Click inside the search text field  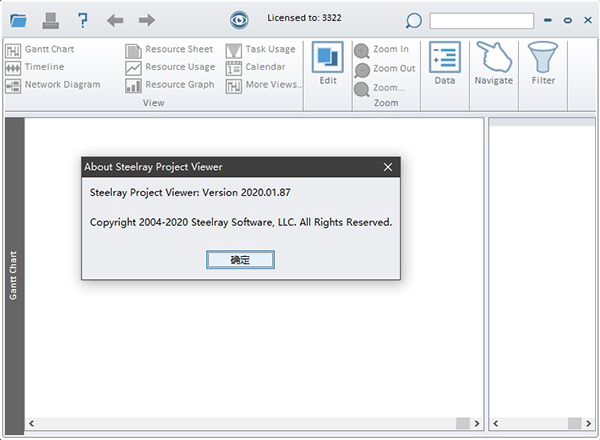pyautogui.click(x=481, y=20)
